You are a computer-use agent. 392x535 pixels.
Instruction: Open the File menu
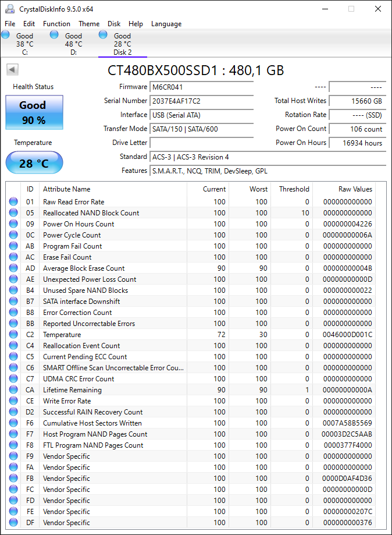(10, 24)
